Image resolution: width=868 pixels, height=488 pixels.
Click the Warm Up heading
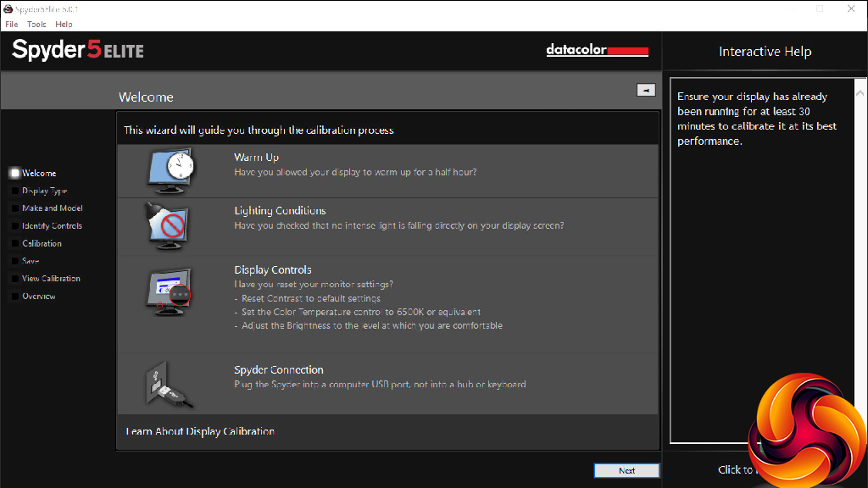click(x=256, y=157)
